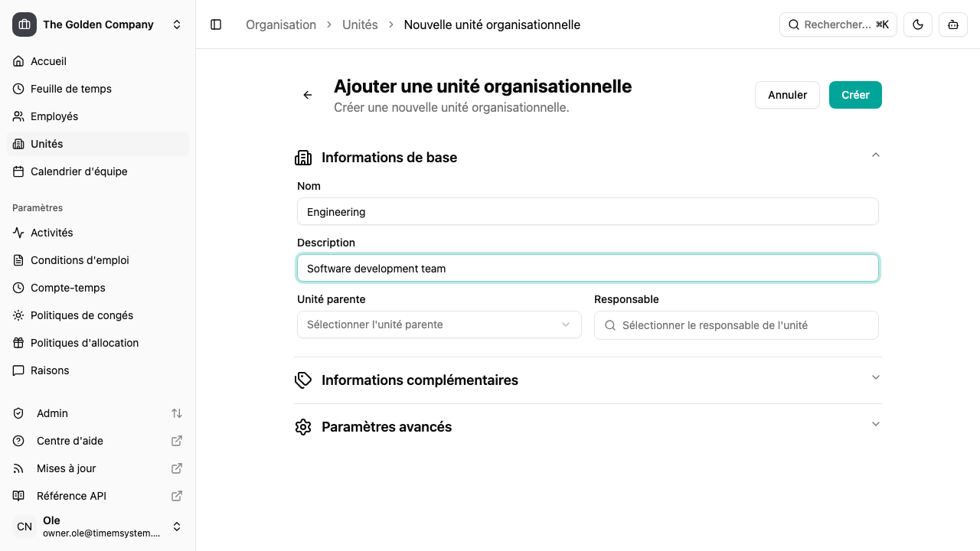Image resolution: width=980 pixels, height=551 pixels.
Task: Toggle dark mode with the moon icon
Action: pyautogui.click(x=917, y=24)
